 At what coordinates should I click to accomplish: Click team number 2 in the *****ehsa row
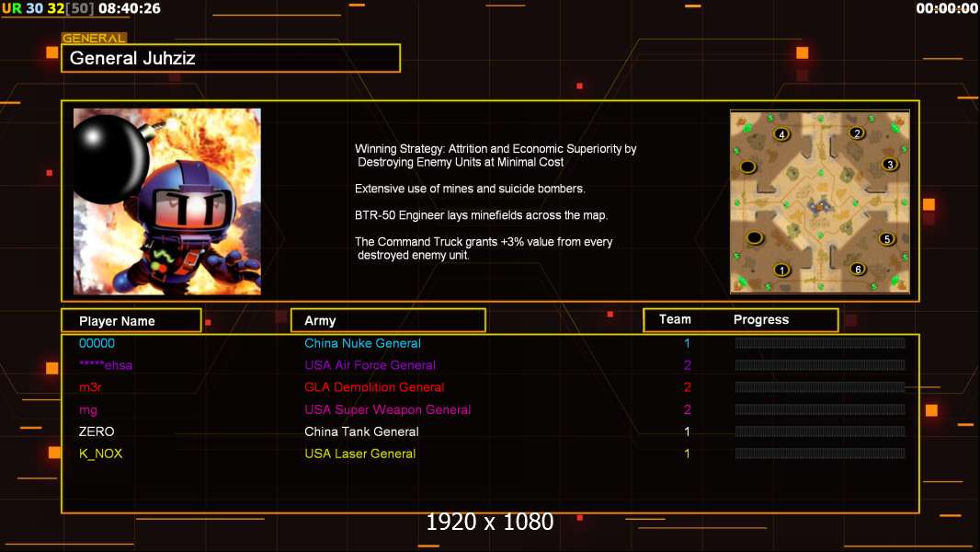(687, 365)
